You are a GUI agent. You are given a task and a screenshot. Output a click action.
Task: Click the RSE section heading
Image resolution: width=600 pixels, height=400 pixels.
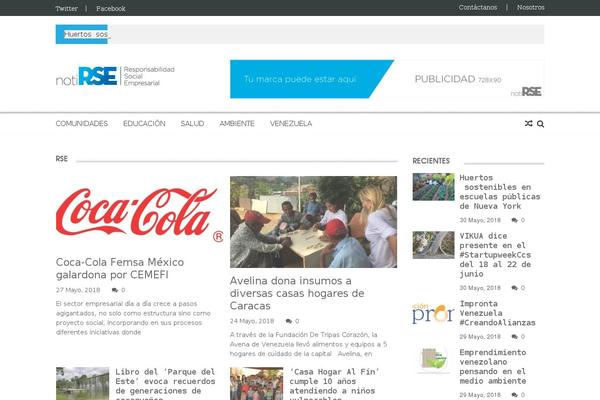tap(62, 159)
